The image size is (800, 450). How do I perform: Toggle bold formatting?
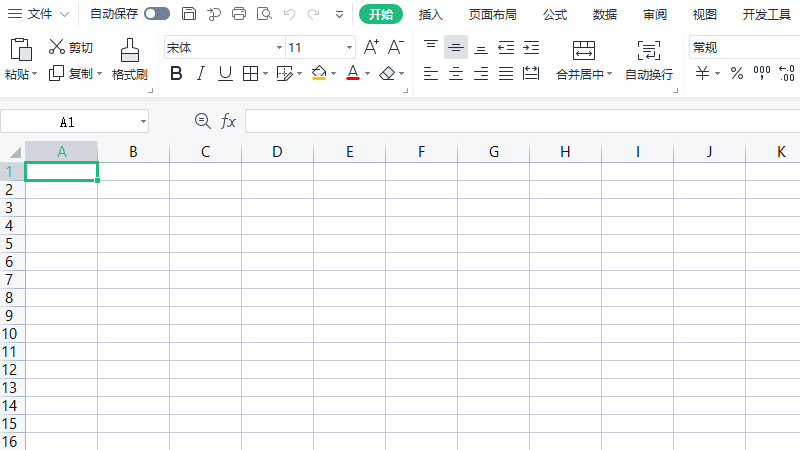click(177, 73)
